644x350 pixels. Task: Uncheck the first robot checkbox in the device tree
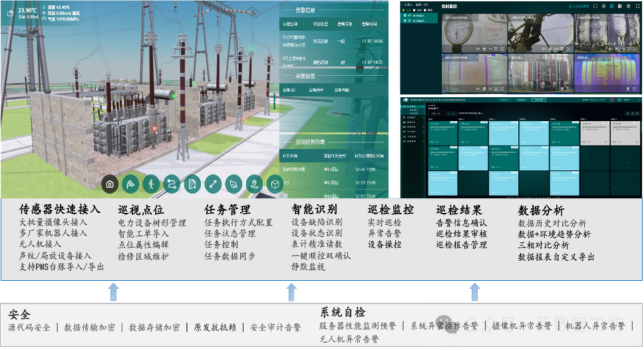coord(405,15)
